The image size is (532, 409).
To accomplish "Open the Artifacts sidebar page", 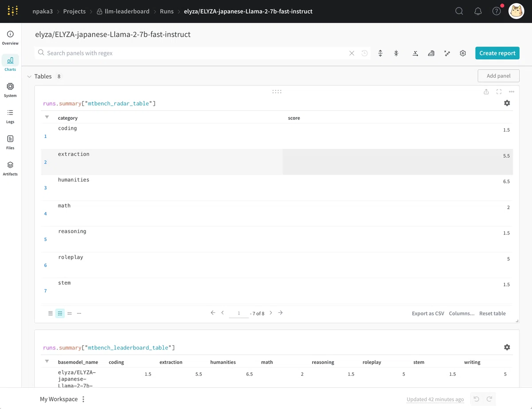I will coord(10,168).
